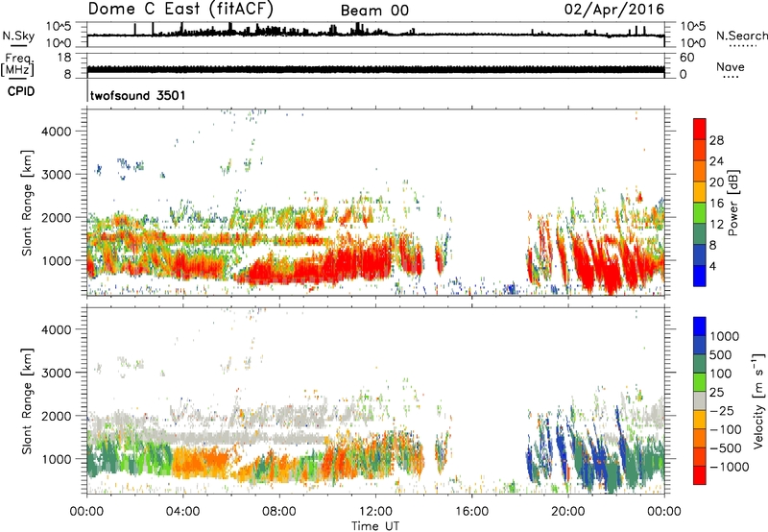
Task: Select the red swatch below Velocity -1000
Action: click(700, 475)
